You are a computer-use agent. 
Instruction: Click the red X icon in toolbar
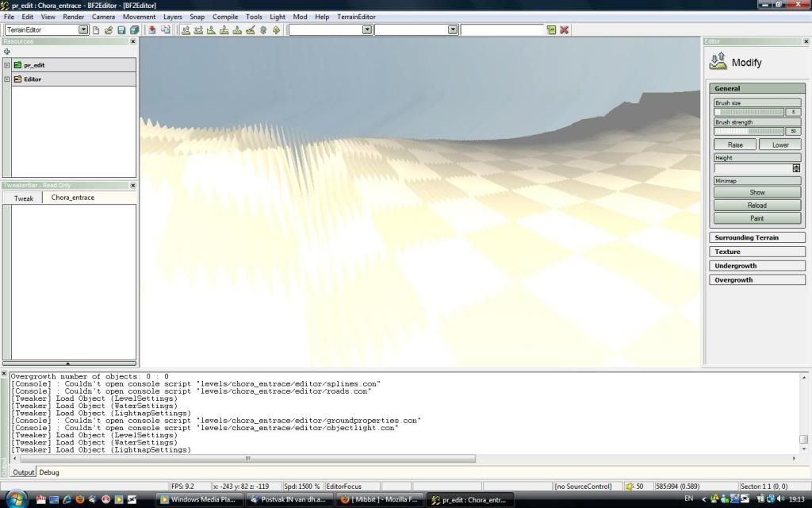point(564,30)
